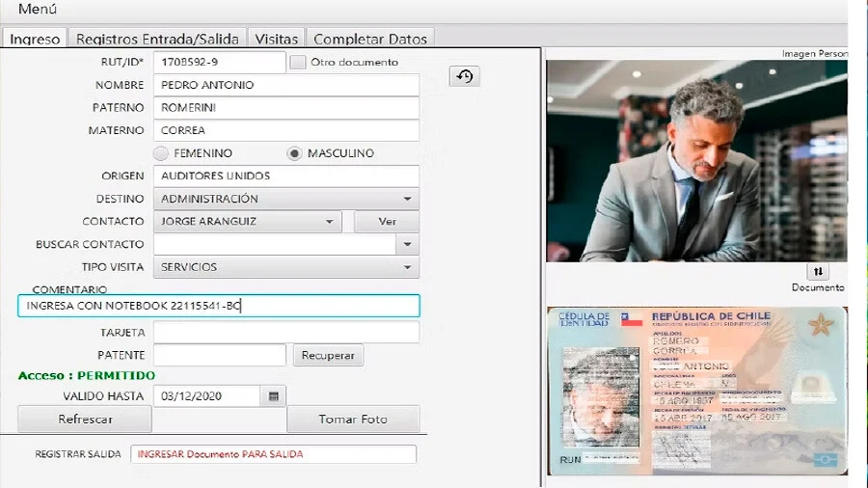Screen dimensions: 868x488
Task: Focus the REGISTRAR SALIDA document field
Action: pyautogui.click(x=274, y=454)
